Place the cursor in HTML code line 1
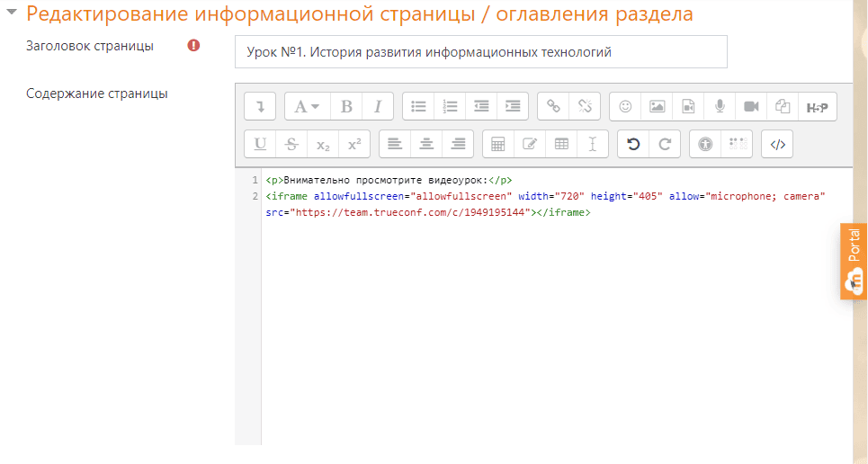 click(x=389, y=180)
